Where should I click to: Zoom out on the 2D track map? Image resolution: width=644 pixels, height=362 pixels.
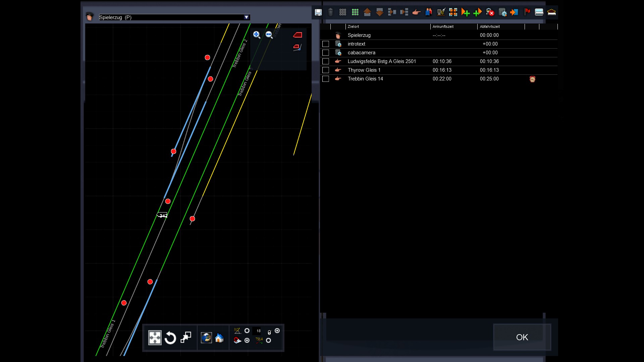click(x=269, y=35)
